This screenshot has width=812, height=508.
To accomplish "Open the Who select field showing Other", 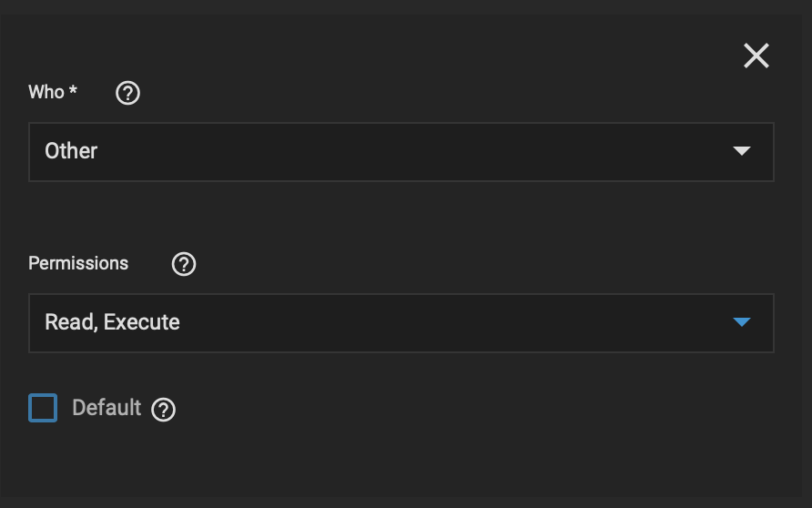I will pyautogui.click(x=401, y=152).
